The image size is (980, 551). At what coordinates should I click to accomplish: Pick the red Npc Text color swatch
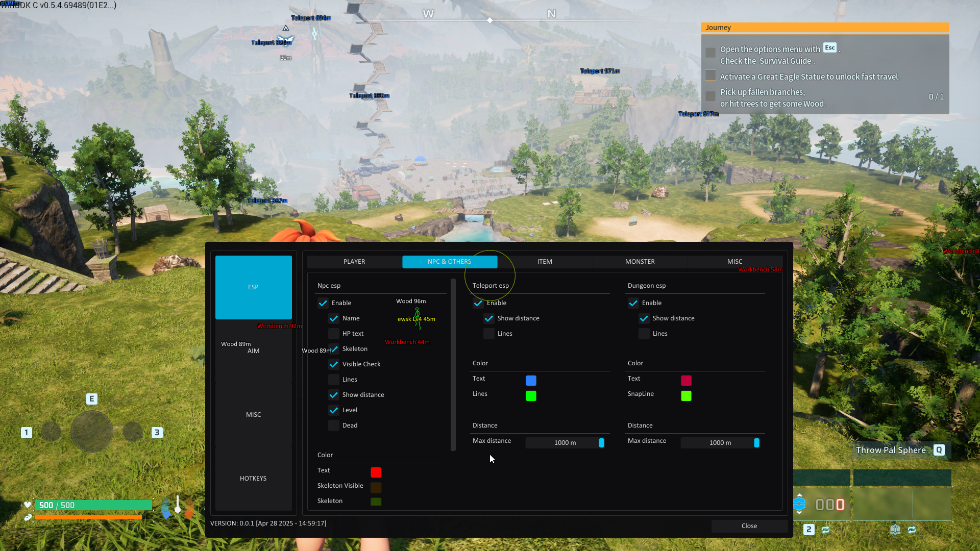click(376, 472)
